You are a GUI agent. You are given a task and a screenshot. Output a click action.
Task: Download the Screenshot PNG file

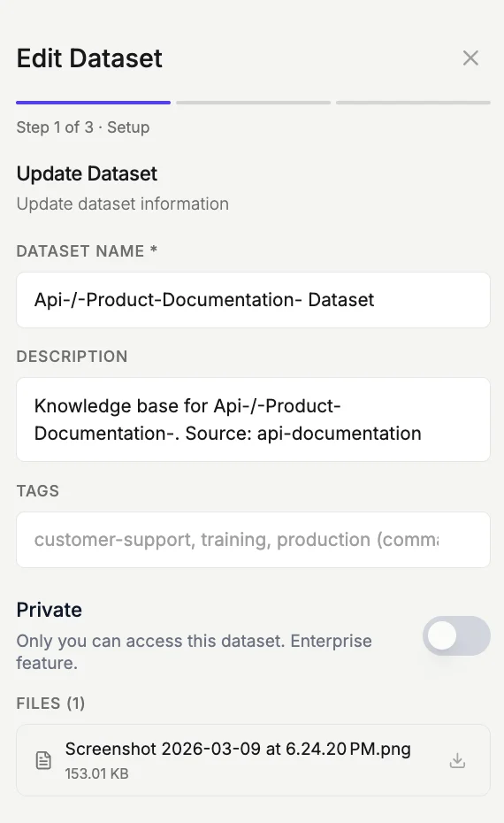point(457,760)
